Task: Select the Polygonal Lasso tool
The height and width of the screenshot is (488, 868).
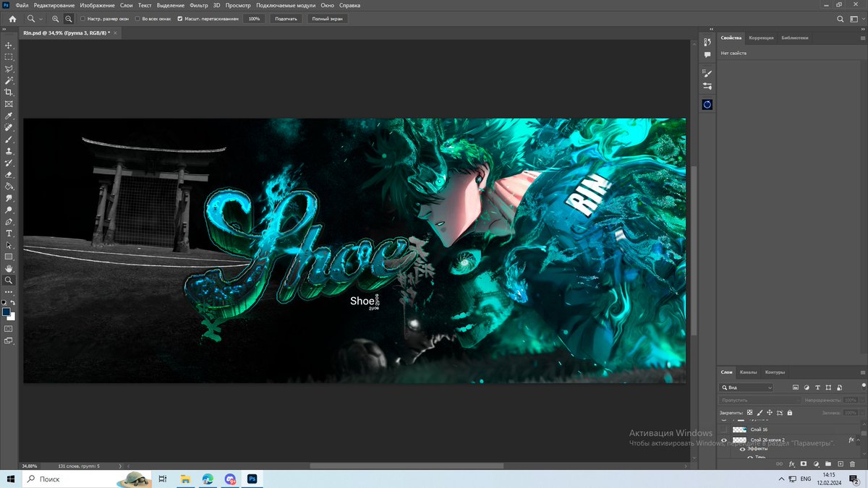Action: (9, 69)
